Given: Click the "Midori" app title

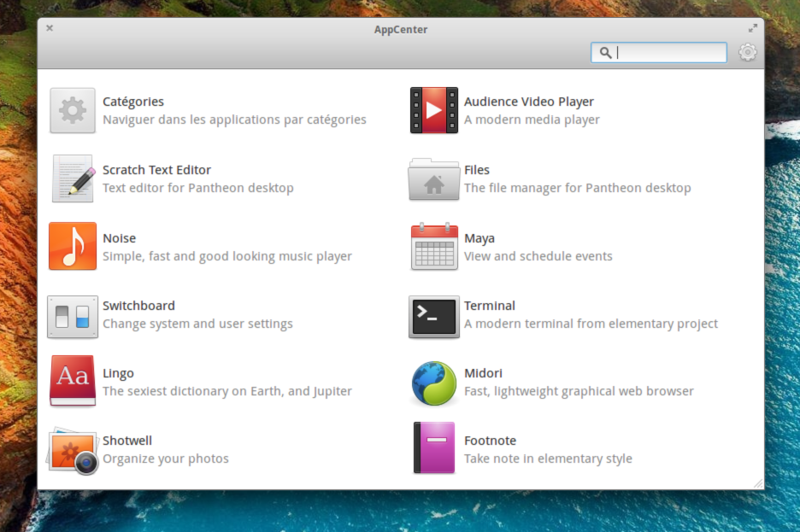Looking at the screenshot, I should click(x=483, y=373).
